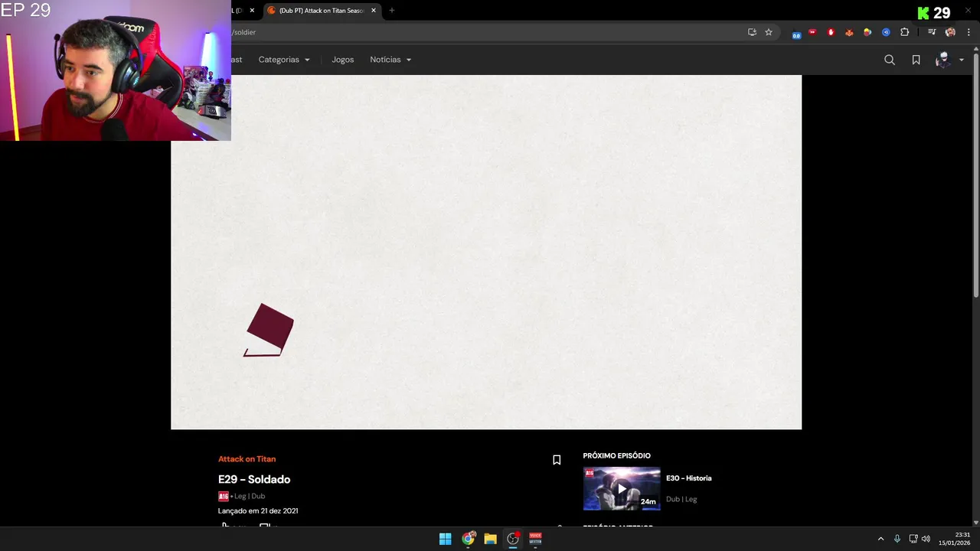980x551 pixels.
Task: Open the Crunchyroll watchlist bookmark icon in header
Action: point(916,60)
